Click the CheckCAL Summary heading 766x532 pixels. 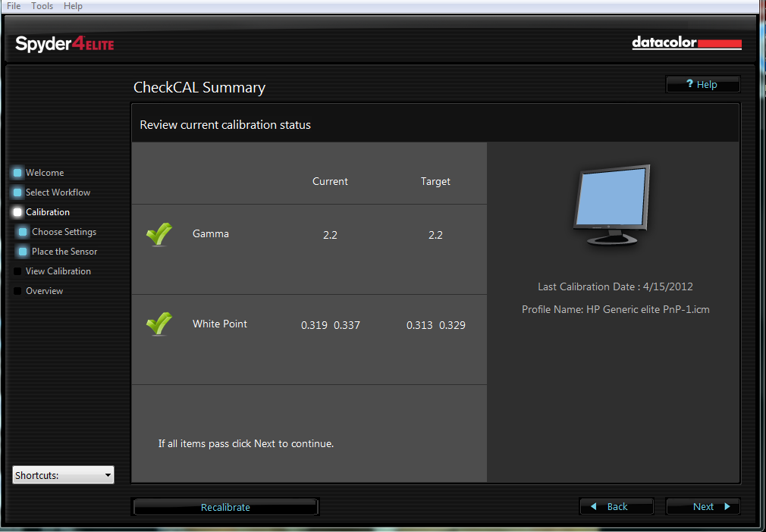pos(199,87)
